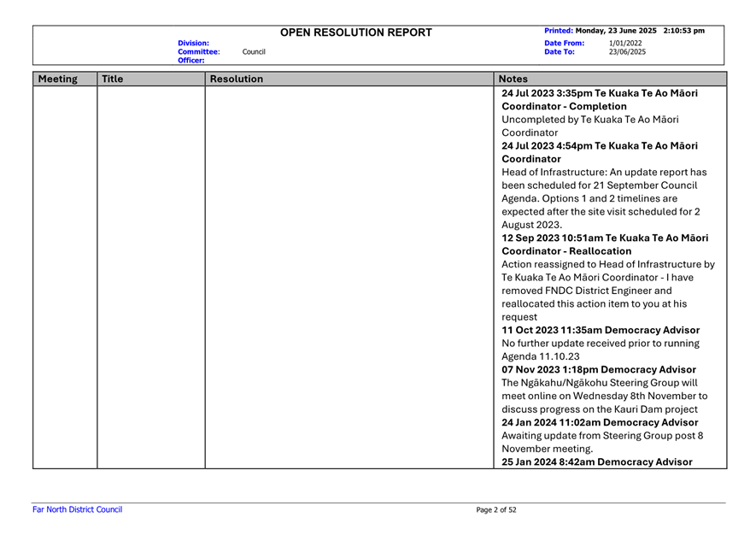The height and width of the screenshot is (535, 756).
Task: Click the 'Officer:' label
Action: coord(191,61)
